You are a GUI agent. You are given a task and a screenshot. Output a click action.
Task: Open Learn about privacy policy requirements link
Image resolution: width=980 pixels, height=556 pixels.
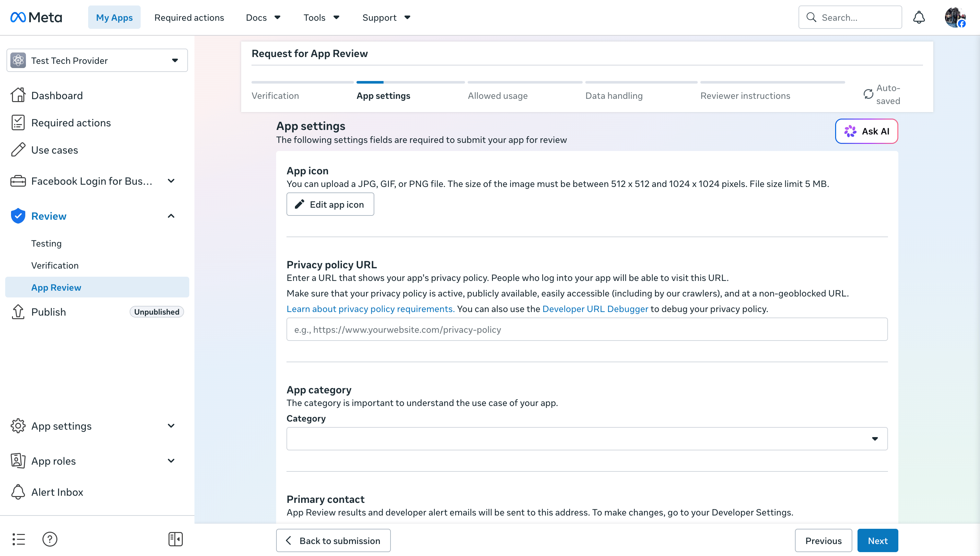tap(370, 308)
